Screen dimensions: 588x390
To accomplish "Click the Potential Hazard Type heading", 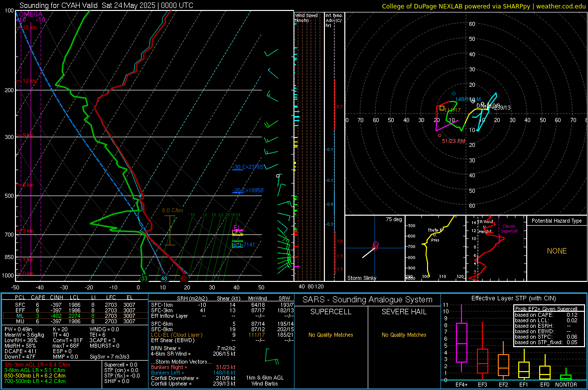I will click(557, 221).
